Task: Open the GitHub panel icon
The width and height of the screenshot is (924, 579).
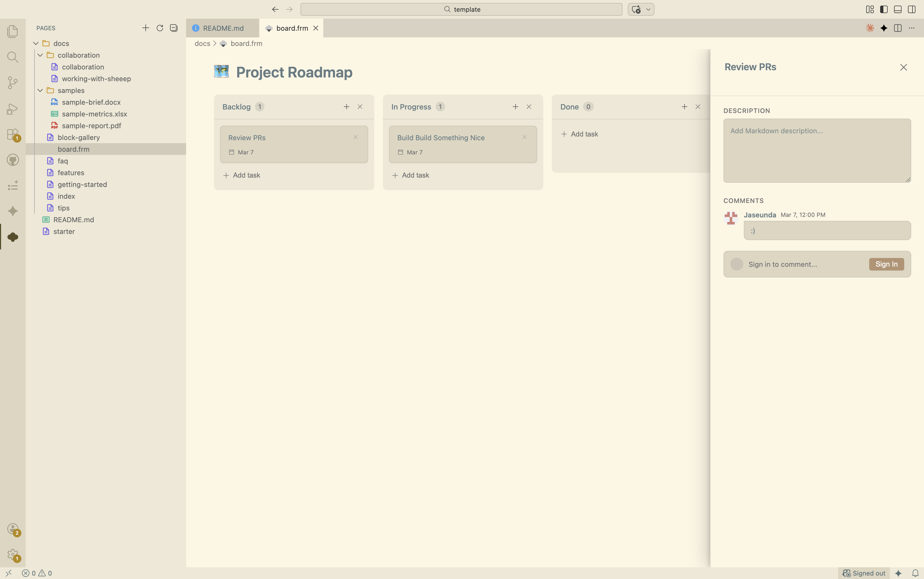Action: (x=13, y=160)
